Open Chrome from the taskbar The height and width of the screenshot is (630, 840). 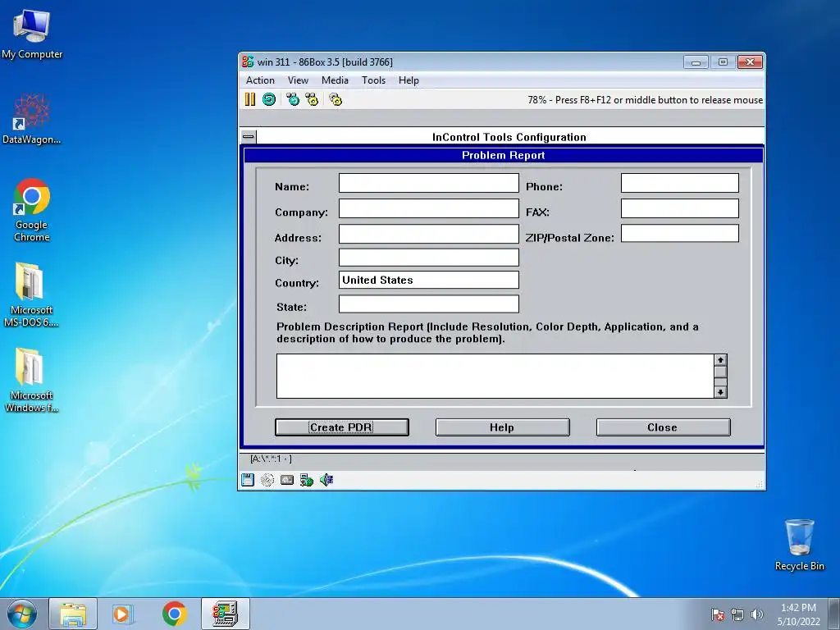[x=174, y=614]
